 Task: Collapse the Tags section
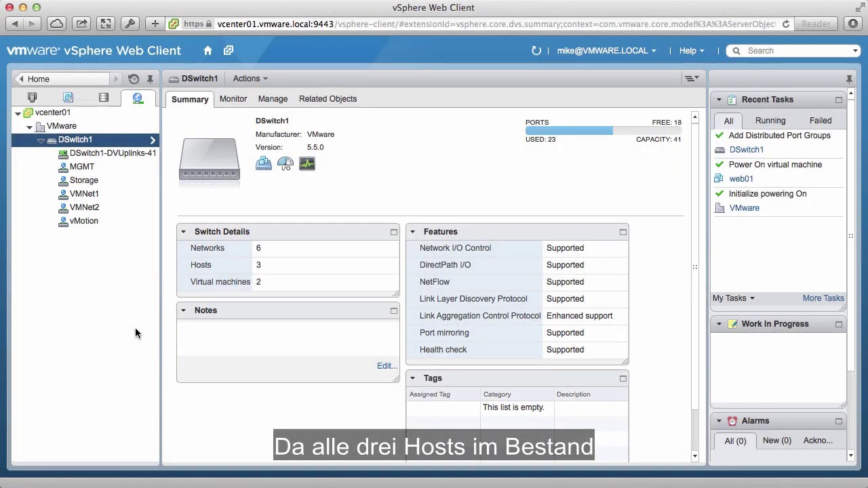[x=412, y=378]
